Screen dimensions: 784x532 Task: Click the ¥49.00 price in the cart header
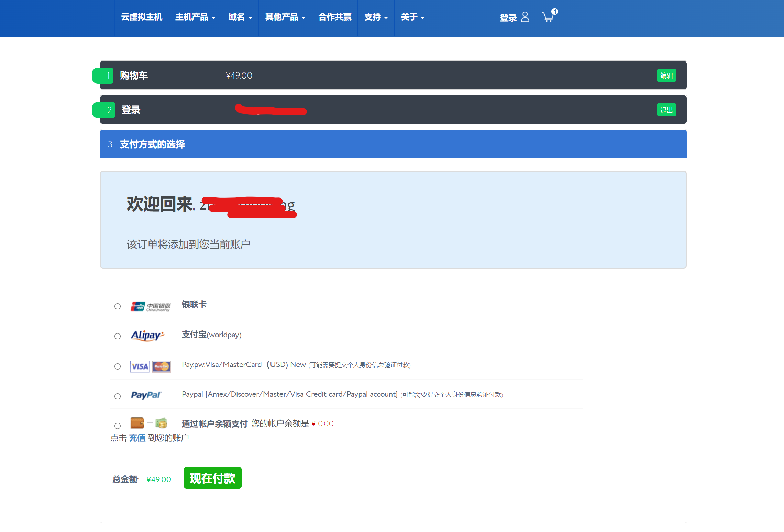(239, 76)
